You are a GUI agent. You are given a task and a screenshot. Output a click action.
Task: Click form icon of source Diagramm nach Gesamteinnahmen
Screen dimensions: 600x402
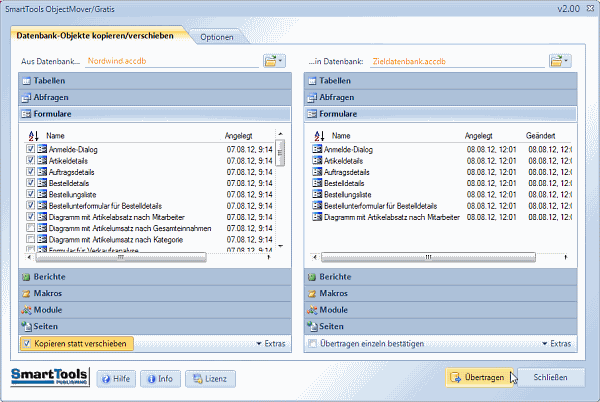coord(42,228)
